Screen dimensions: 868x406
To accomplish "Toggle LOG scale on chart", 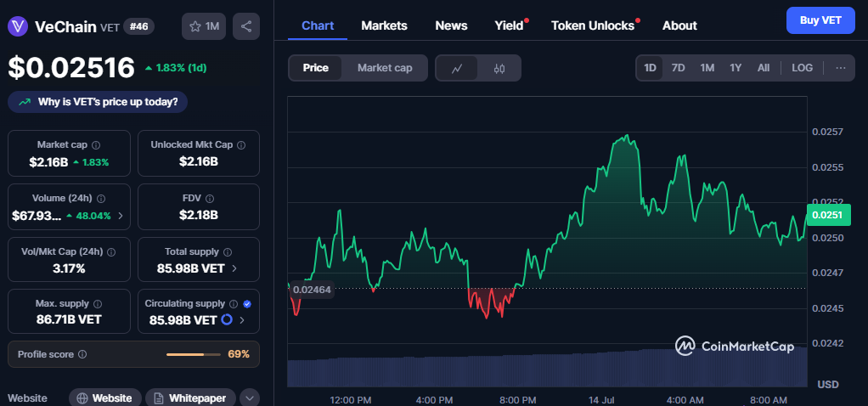I will (x=802, y=68).
